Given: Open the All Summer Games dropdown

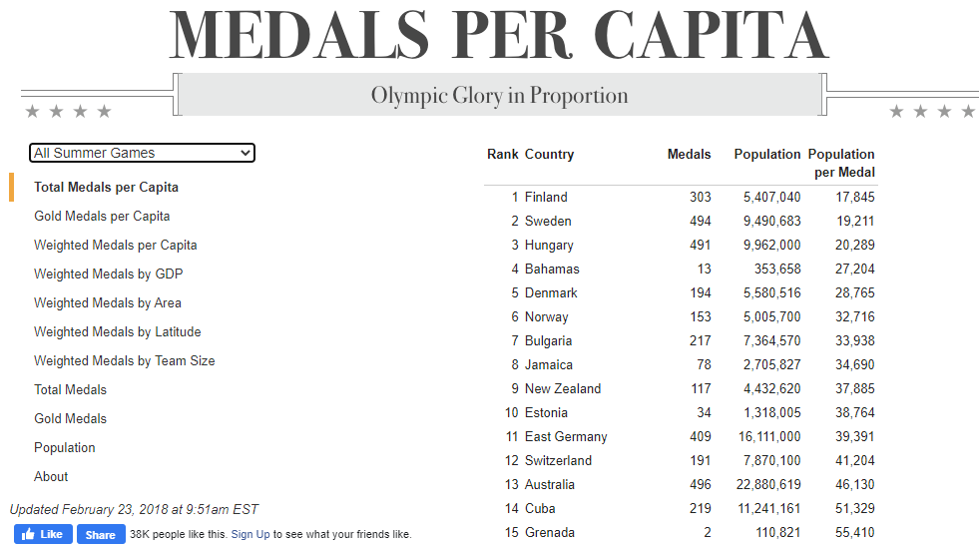Looking at the screenshot, I should tap(142, 153).
